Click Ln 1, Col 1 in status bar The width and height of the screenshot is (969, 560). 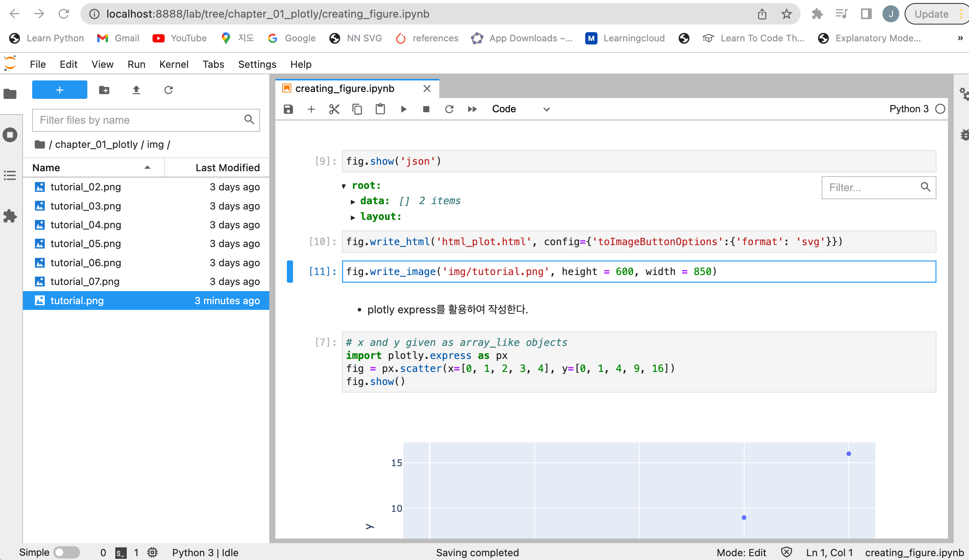tap(829, 553)
